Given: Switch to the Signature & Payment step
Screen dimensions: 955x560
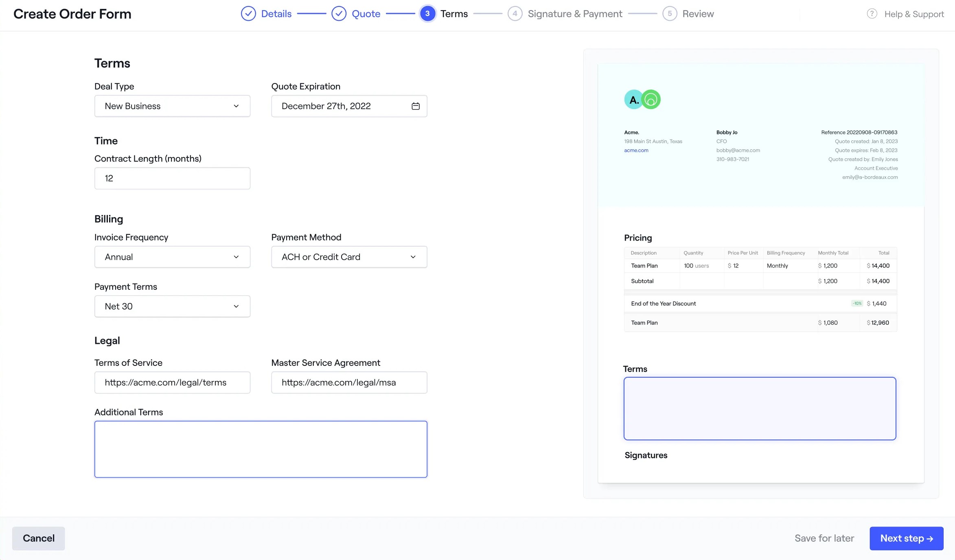Looking at the screenshot, I should (575, 13).
